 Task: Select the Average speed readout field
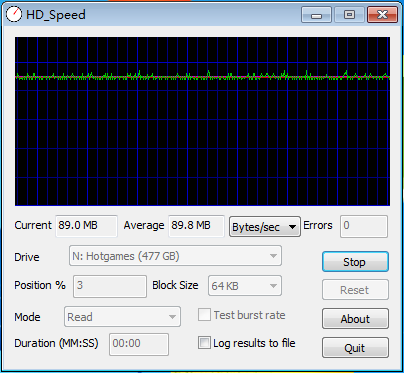(x=196, y=226)
